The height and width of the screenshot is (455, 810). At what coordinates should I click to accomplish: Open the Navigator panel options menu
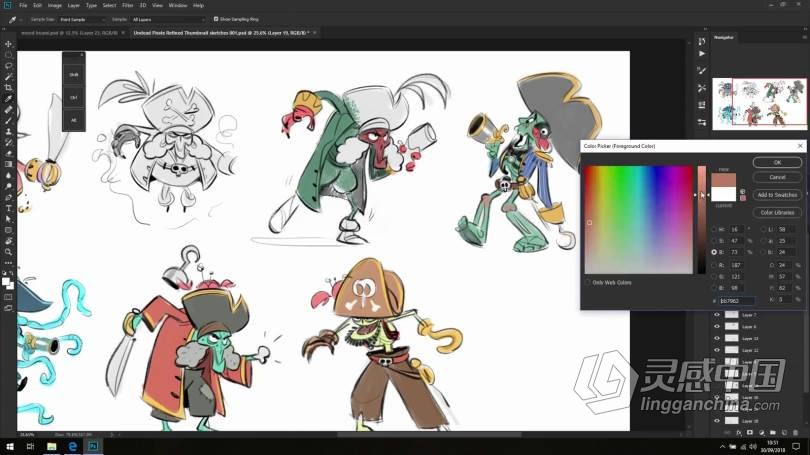click(x=804, y=37)
